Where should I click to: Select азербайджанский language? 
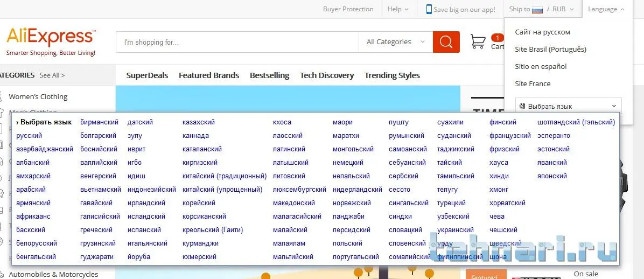[x=45, y=149]
